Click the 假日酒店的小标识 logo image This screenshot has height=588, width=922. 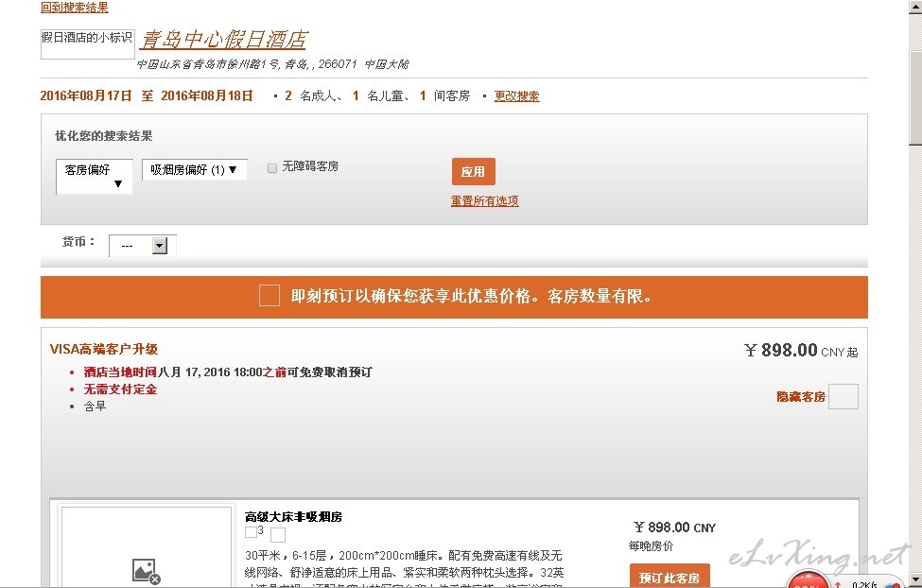(88, 44)
